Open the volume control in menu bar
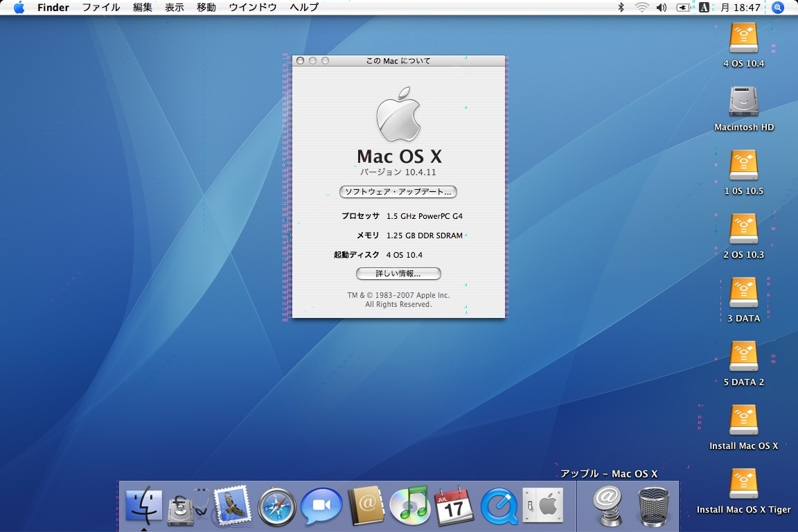The image size is (798, 532). point(662,7)
